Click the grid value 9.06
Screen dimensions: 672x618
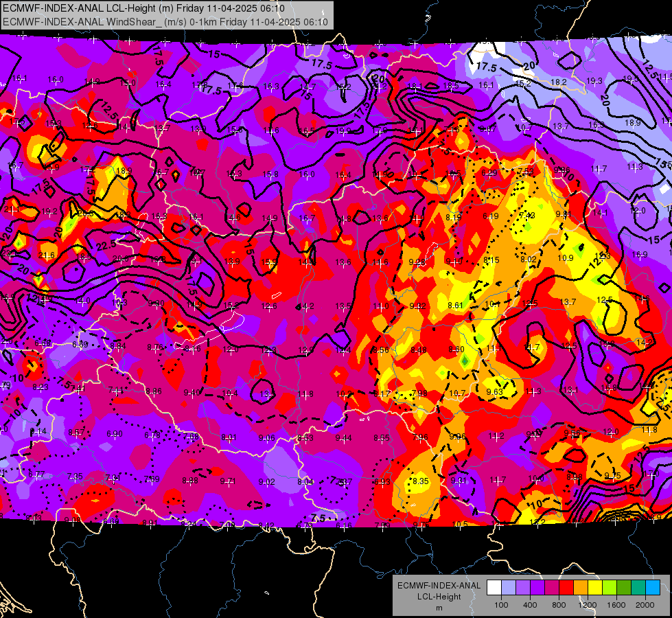(x=266, y=438)
